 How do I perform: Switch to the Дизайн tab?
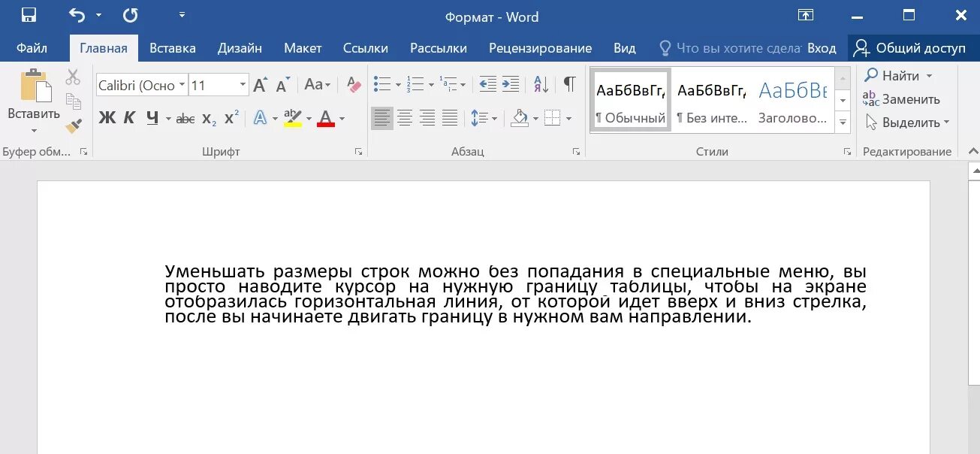point(240,48)
